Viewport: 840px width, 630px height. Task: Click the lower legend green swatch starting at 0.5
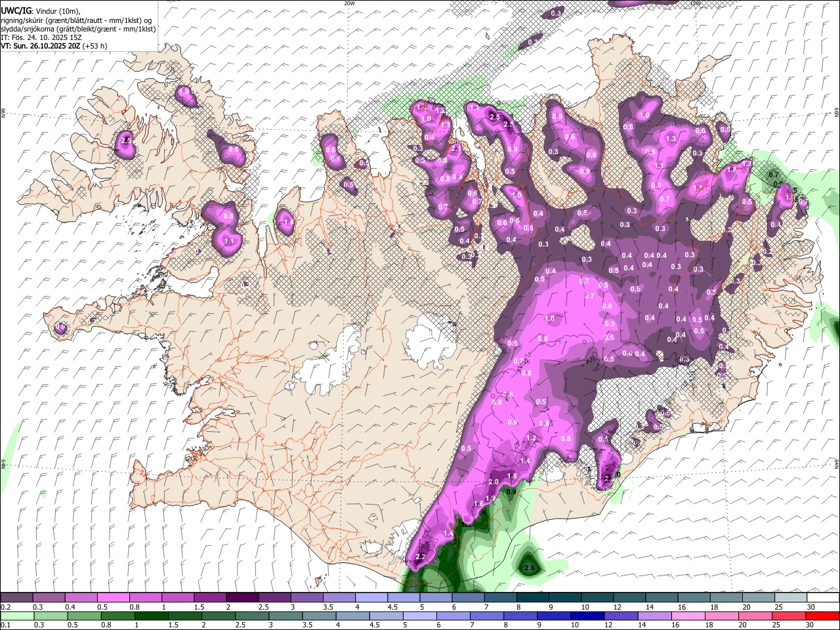(x=84, y=616)
